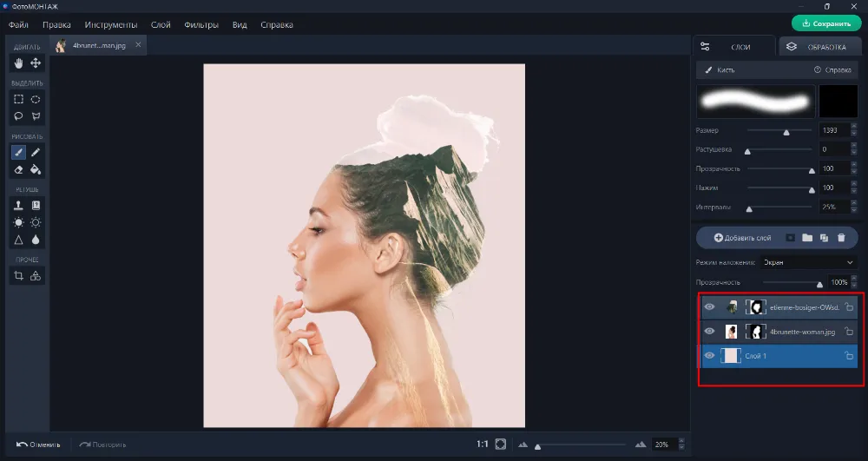Open the black brush color swatch
Image resolution: width=868 pixels, height=461 pixels.
pyautogui.click(x=838, y=102)
